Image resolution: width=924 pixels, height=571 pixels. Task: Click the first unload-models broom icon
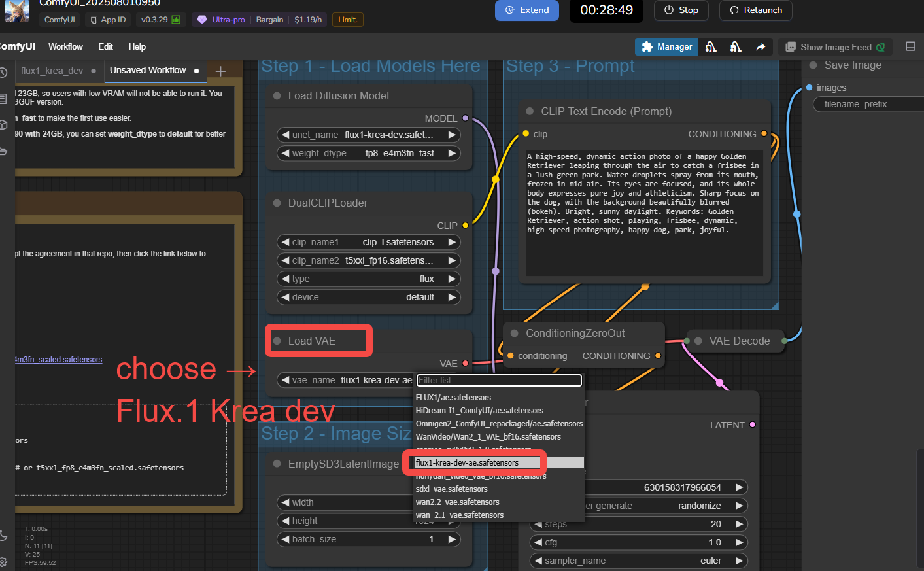711,46
